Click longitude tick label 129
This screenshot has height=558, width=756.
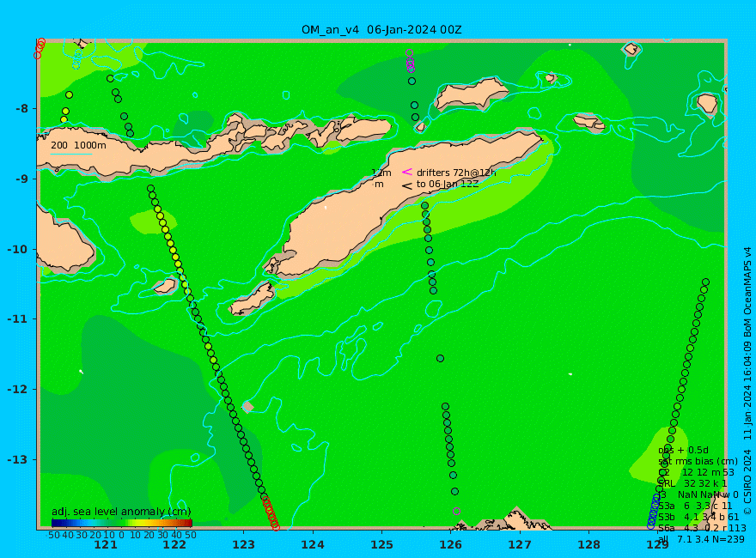point(658,545)
